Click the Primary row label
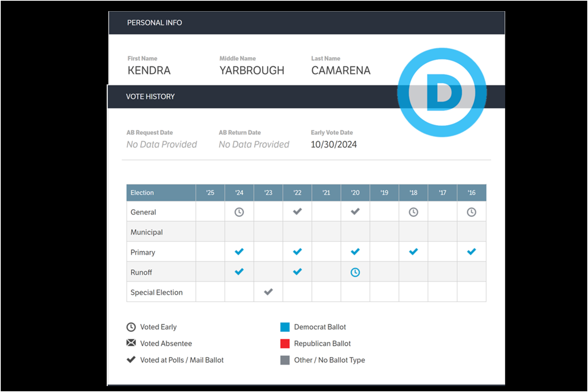This screenshot has width=588, height=392. [x=143, y=253]
